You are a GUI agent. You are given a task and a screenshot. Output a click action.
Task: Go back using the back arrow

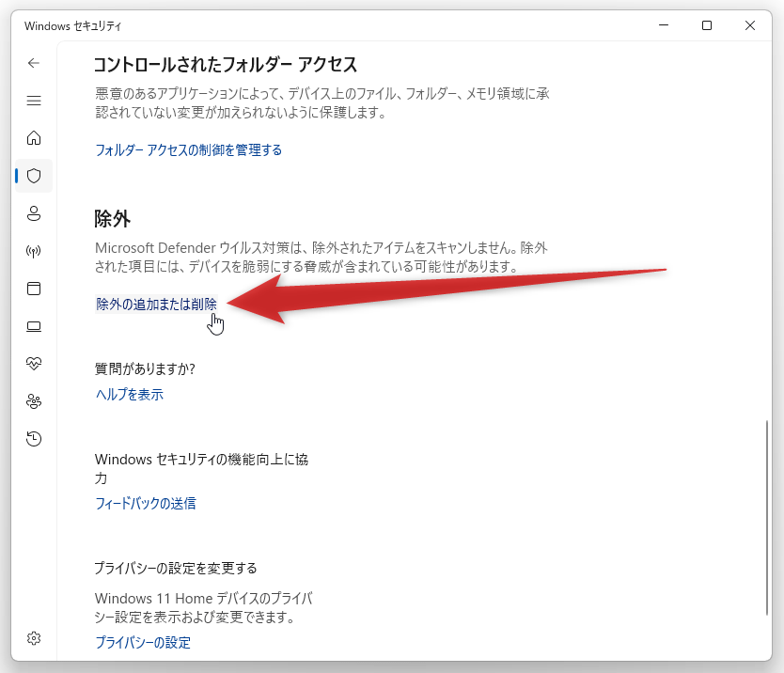click(34, 63)
